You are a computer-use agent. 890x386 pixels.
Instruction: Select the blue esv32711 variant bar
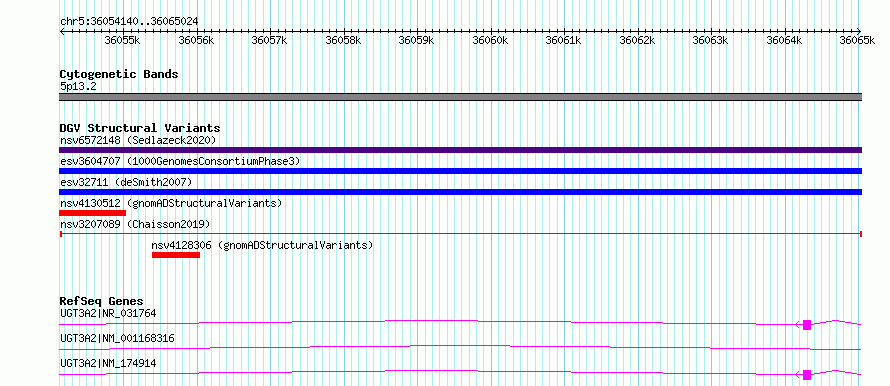pyautogui.click(x=460, y=192)
